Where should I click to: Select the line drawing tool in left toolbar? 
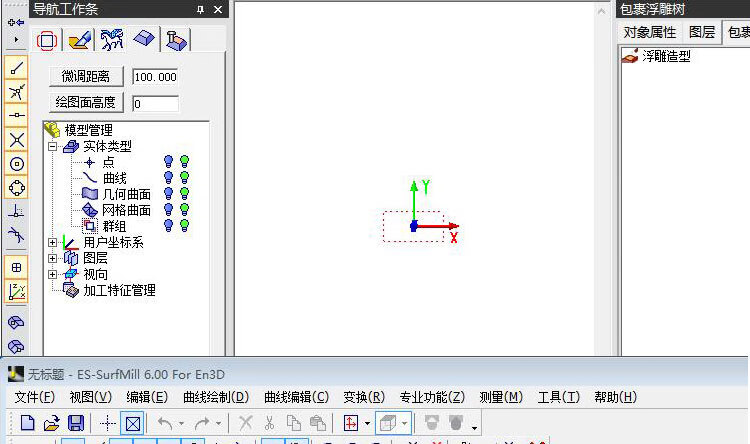click(x=17, y=68)
